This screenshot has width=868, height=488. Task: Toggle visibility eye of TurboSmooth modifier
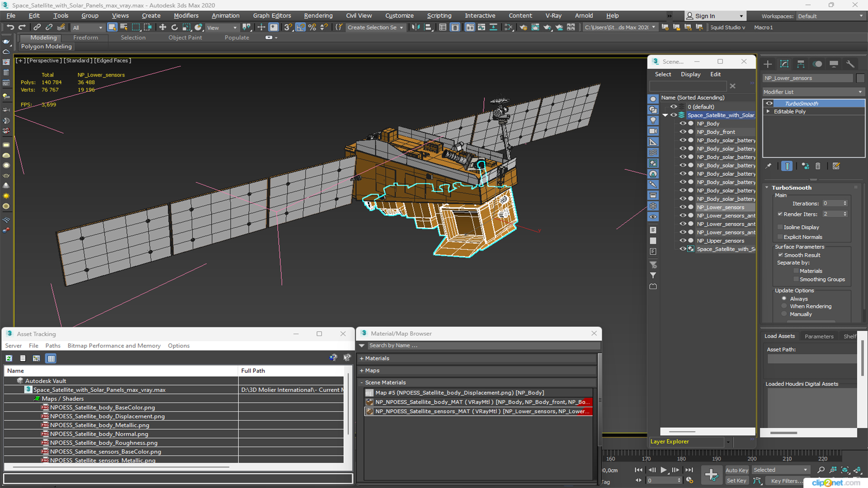769,103
